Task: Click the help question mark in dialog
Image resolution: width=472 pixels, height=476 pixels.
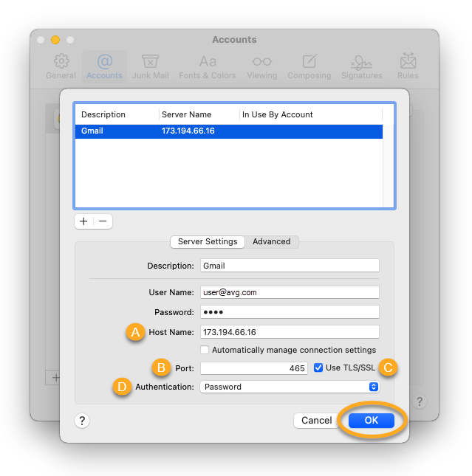Action: pyautogui.click(x=82, y=420)
